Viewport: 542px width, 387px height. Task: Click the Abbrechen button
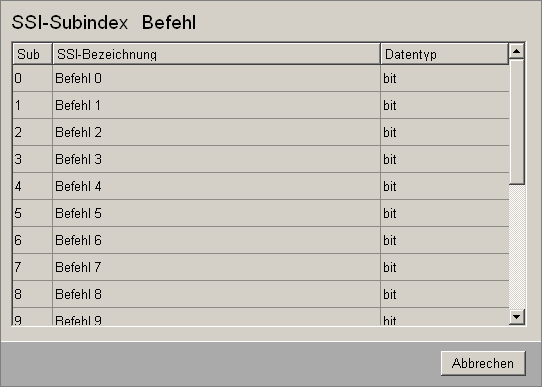(x=483, y=363)
